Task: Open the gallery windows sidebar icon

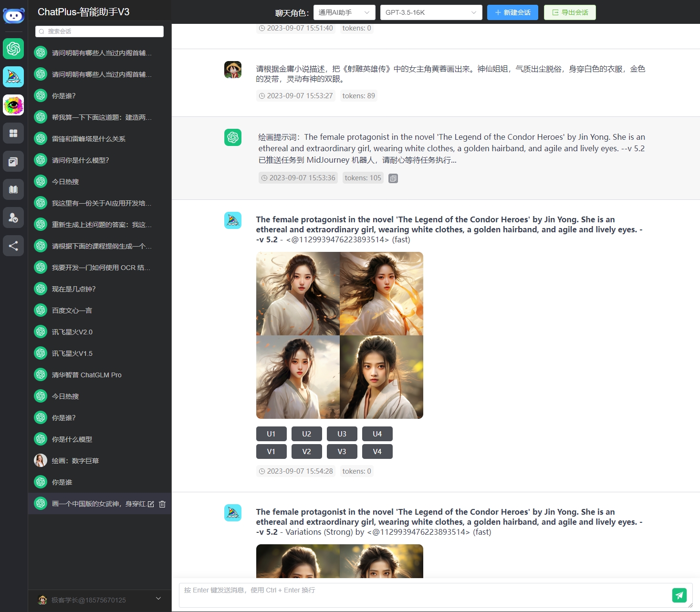Action: pyautogui.click(x=13, y=161)
